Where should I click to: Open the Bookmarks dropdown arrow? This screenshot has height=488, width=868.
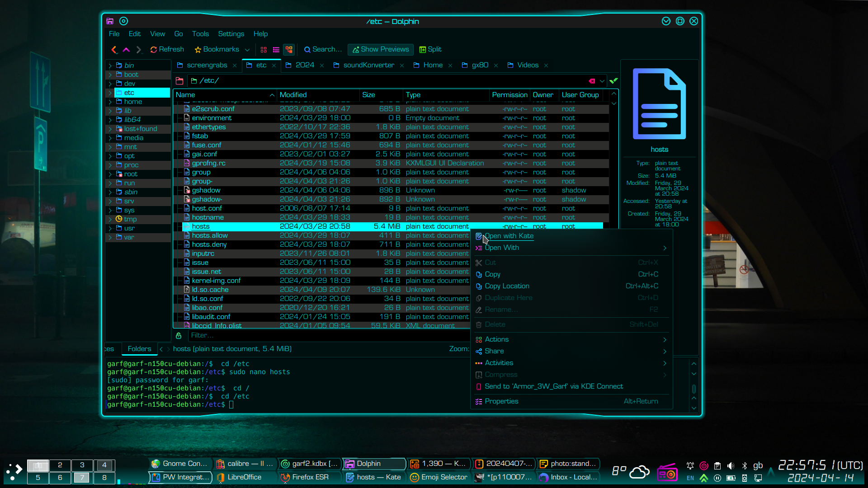pos(247,50)
